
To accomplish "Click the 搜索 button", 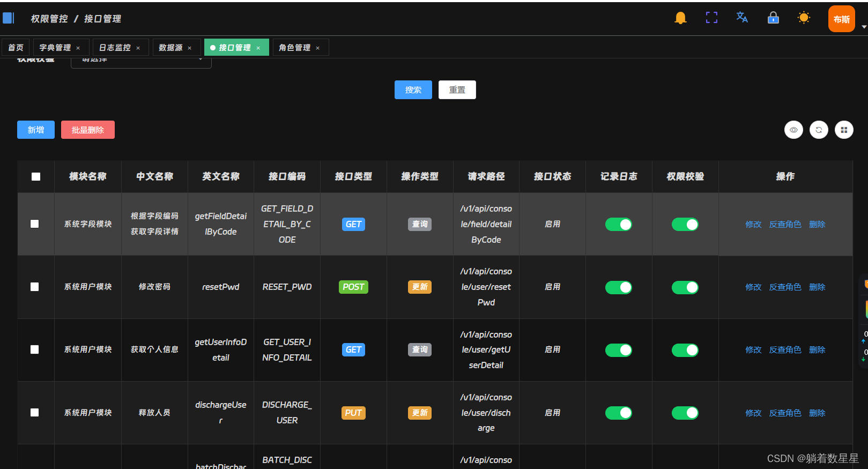I will point(413,90).
